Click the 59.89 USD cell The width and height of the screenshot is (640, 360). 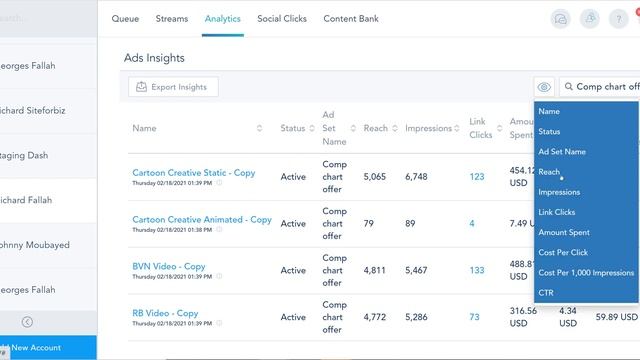(616, 317)
